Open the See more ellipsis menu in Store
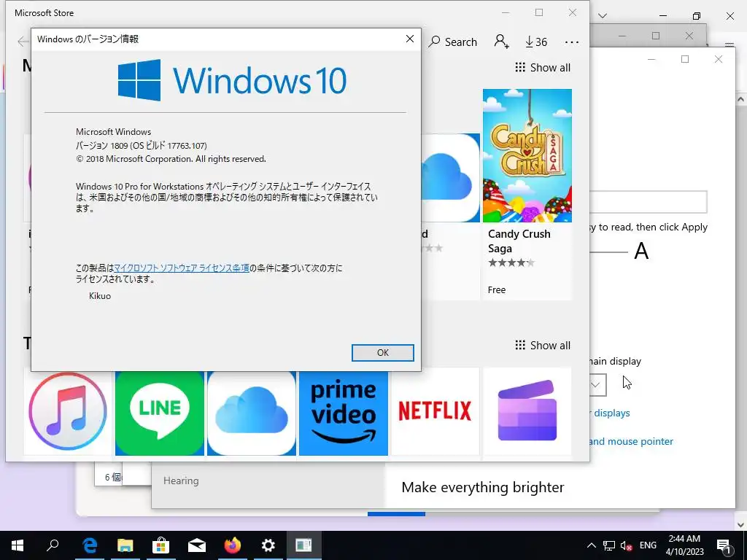This screenshot has width=747, height=560. pyautogui.click(x=572, y=42)
